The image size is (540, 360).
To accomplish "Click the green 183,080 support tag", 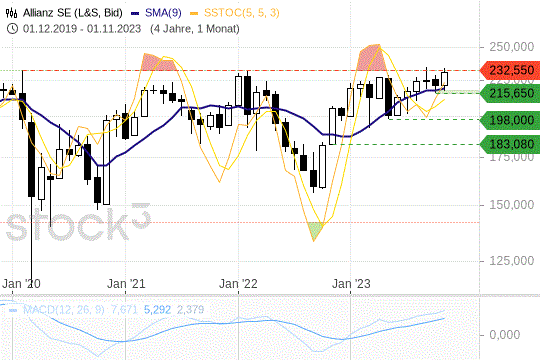I will (x=510, y=144).
